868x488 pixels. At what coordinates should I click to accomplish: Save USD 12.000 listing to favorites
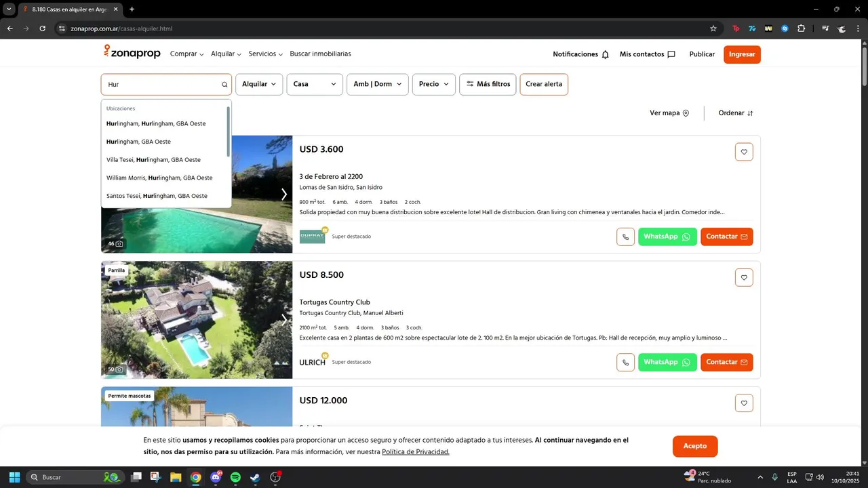744,403
